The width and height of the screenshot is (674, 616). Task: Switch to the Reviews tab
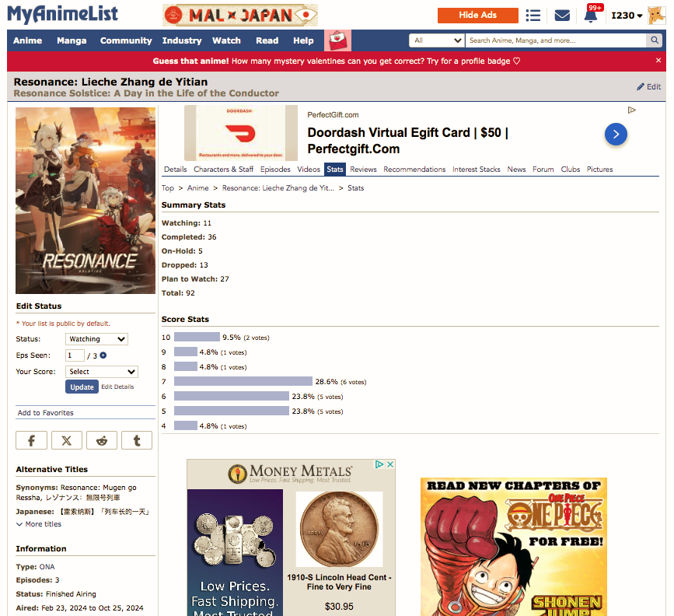(x=363, y=170)
